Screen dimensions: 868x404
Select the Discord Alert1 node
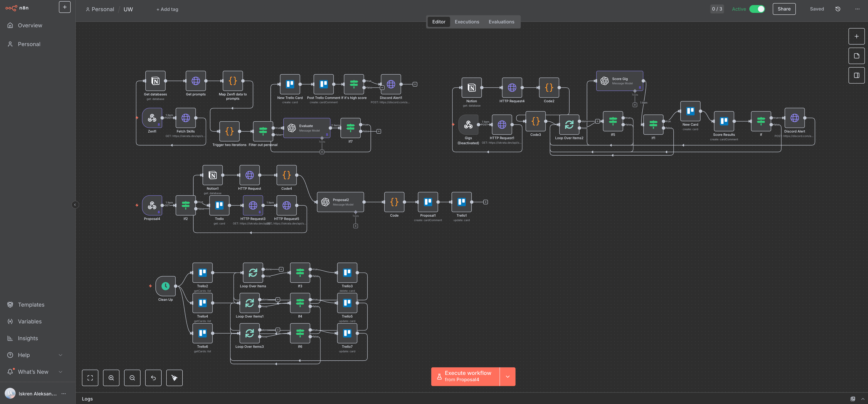coord(391,85)
